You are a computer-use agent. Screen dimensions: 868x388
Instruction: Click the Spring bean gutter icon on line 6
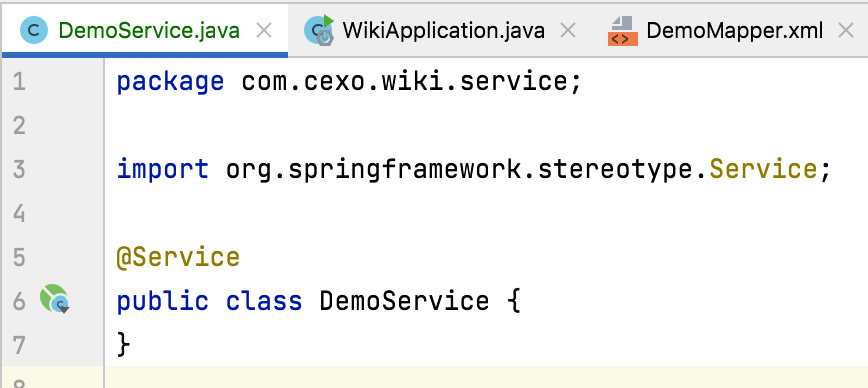coord(54,299)
